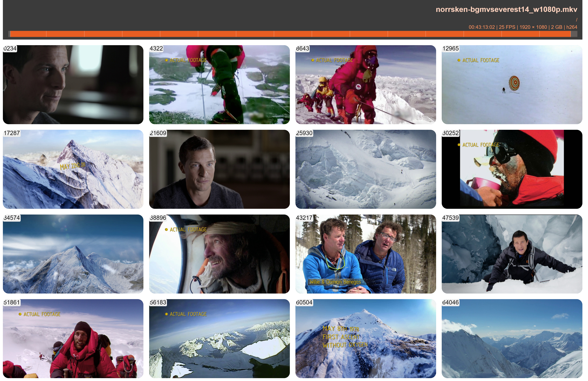The image size is (588, 381).
Task: Open frame 64046 valley view thumbnail
Action: click(x=512, y=339)
